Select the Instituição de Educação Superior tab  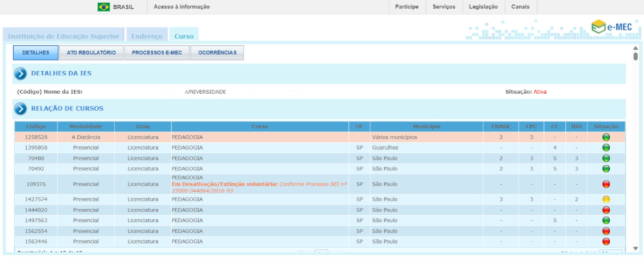(64, 36)
